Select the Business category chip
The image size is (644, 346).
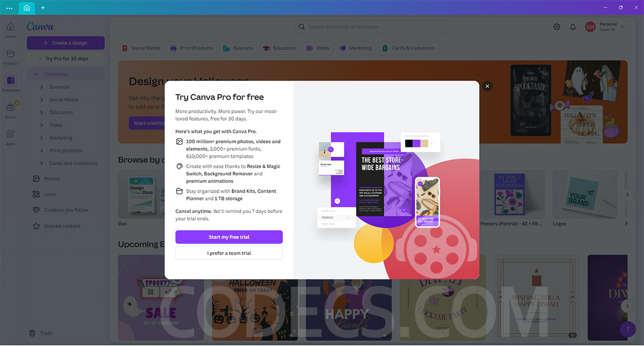click(x=238, y=48)
